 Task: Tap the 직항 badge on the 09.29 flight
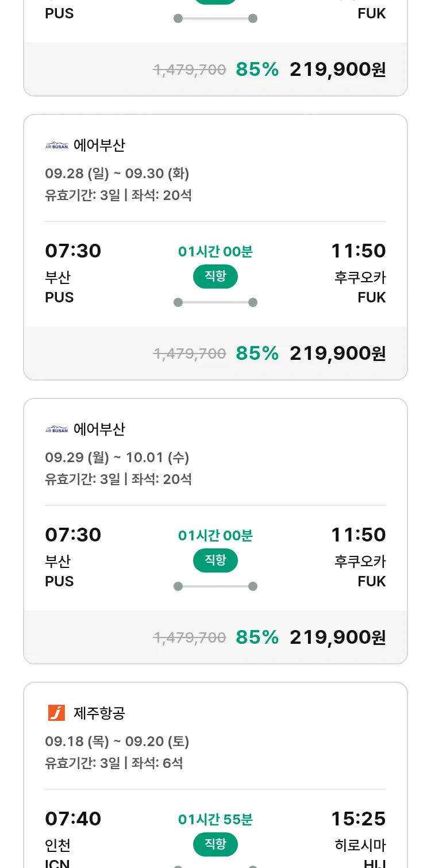tap(215, 560)
